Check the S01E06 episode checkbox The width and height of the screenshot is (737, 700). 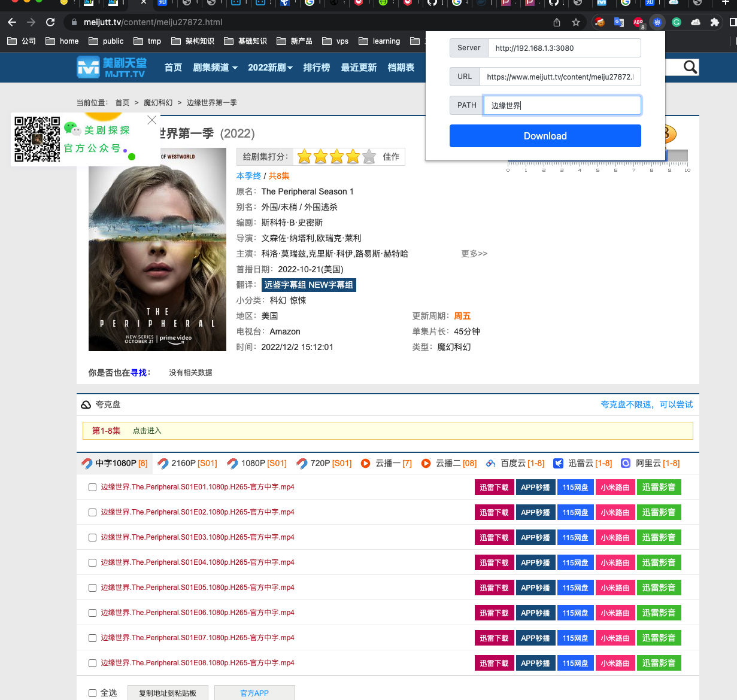[x=92, y=613]
